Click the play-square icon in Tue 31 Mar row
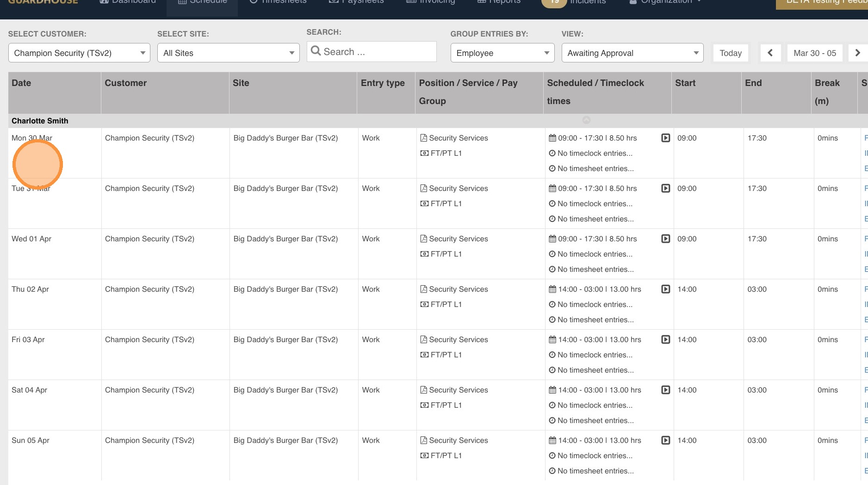This screenshot has width=868, height=485. (x=665, y=188)
